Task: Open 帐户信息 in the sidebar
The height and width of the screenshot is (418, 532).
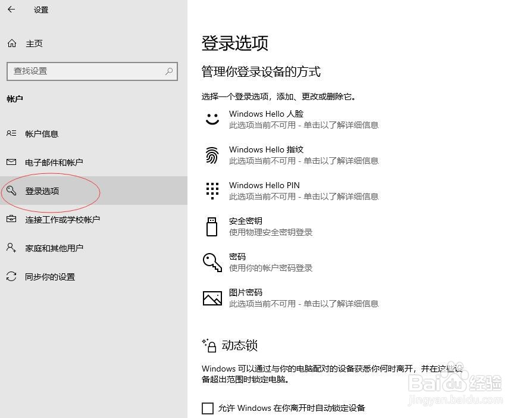Action: (x=93, y=133)
